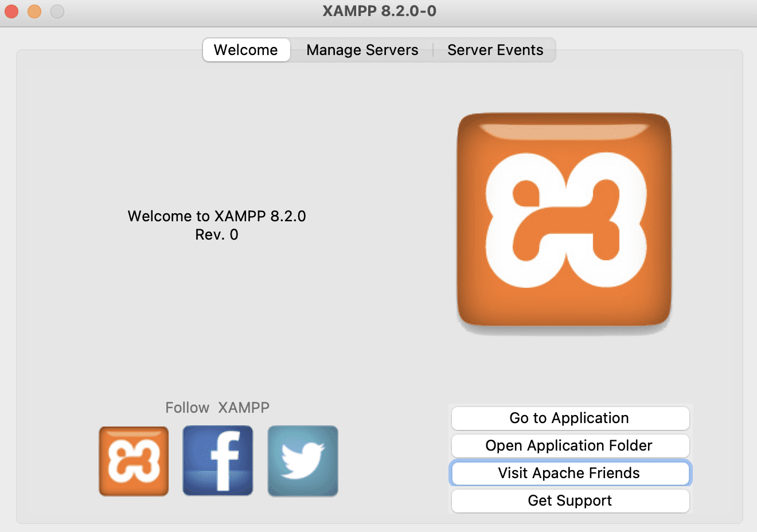Viewport: 757px width, 532px height.
Task: Click Get Support
Action: (570, 500)
